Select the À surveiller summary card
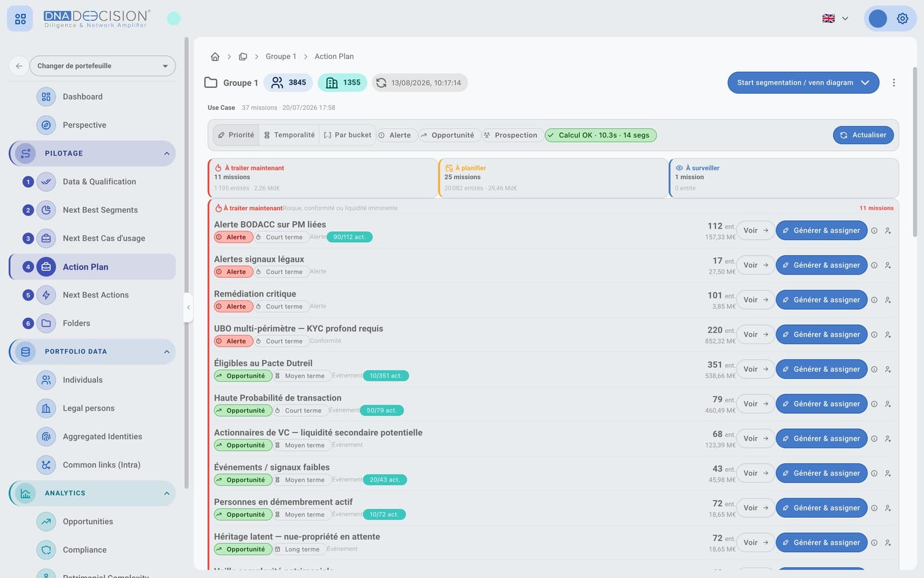The image size is (924, 578). (784, 178)
